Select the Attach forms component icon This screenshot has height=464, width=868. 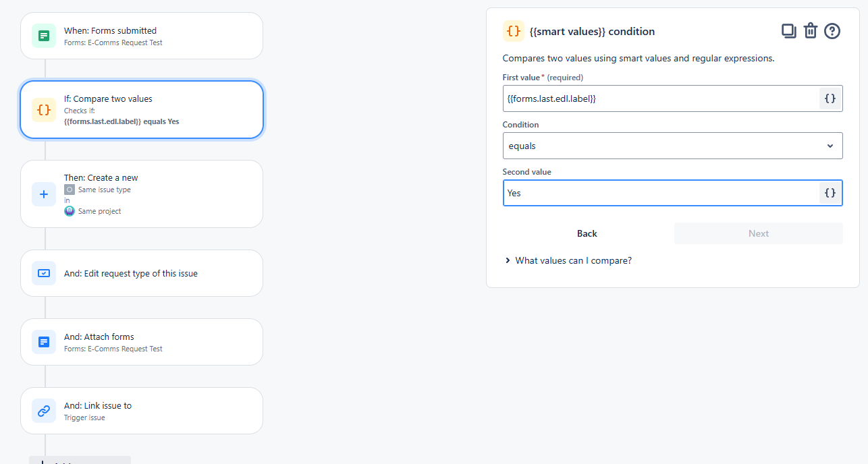[43, 342]
